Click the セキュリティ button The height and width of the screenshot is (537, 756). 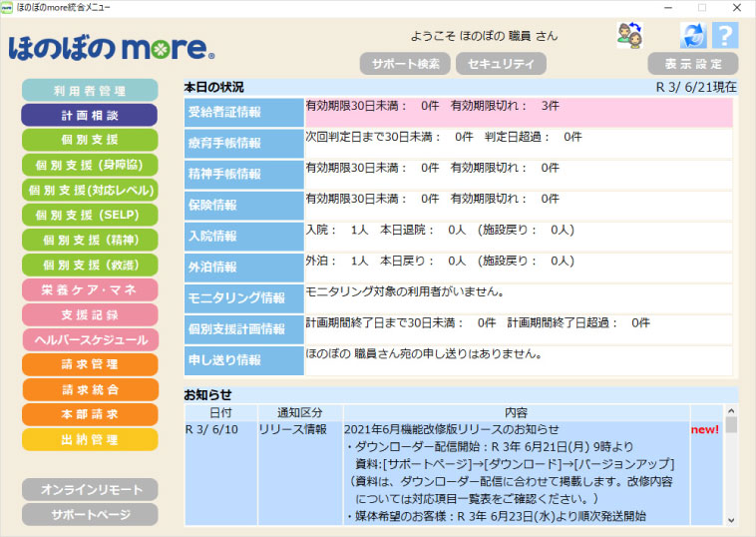[501, 64]
